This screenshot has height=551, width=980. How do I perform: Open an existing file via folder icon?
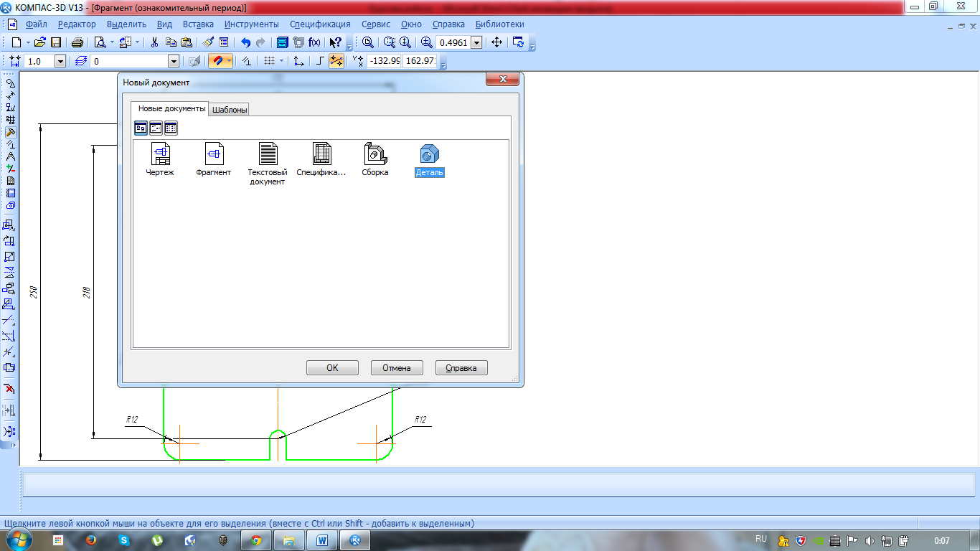[x=40, y=42]
